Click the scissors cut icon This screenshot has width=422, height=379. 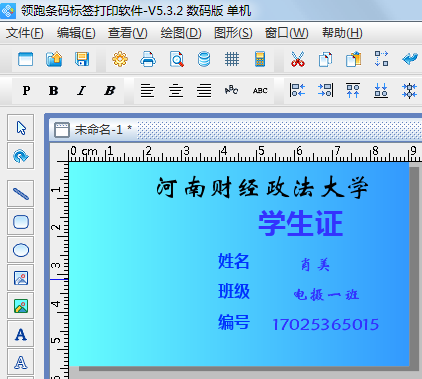[x=298, y=59]
